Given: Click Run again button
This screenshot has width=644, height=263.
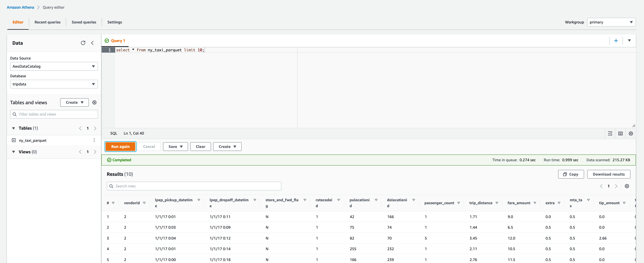Looking at the screenshot, I should 120,146.
